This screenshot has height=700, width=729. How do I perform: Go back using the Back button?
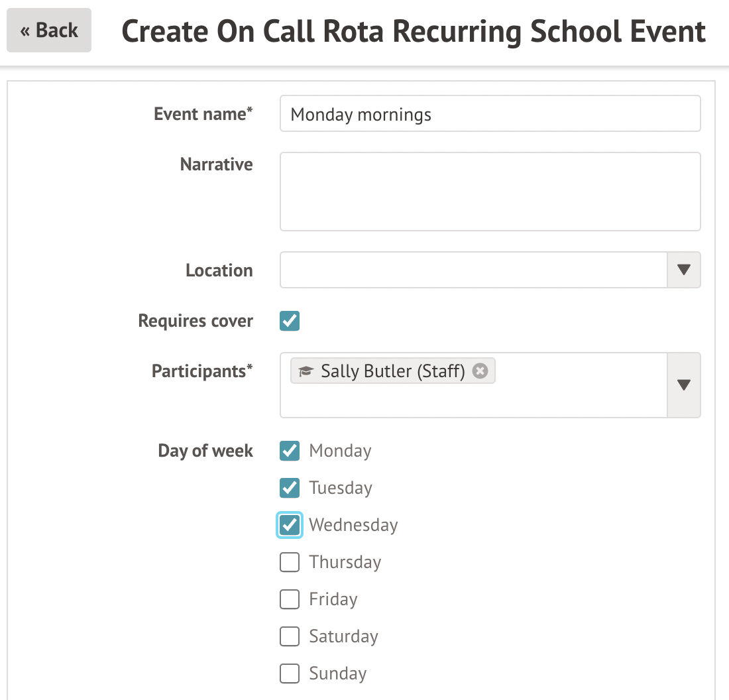tap(49, 30)
